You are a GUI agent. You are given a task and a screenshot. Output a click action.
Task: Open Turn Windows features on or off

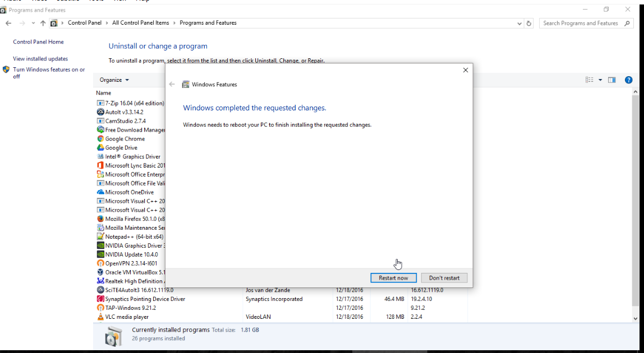pyautogui.click(x=49, y=73)
